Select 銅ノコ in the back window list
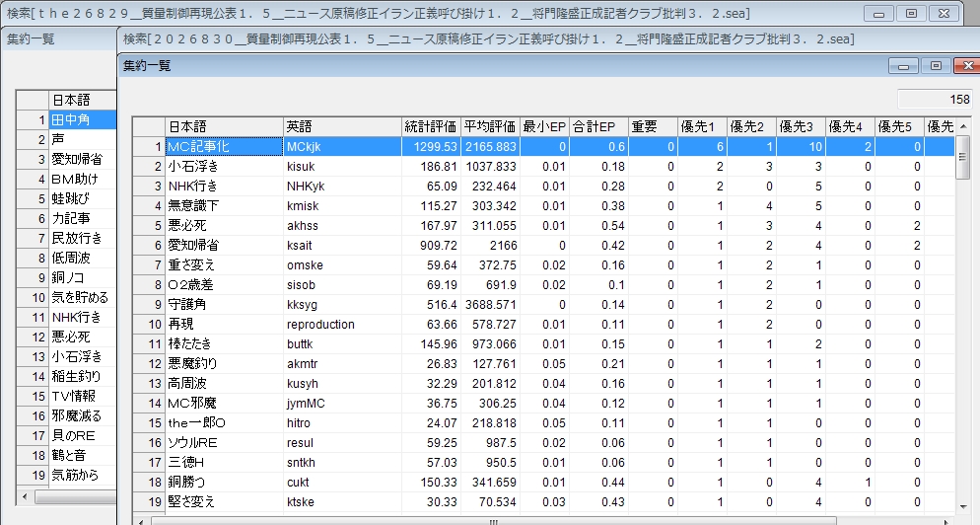The image size is (980, 525). click(83, 277)
